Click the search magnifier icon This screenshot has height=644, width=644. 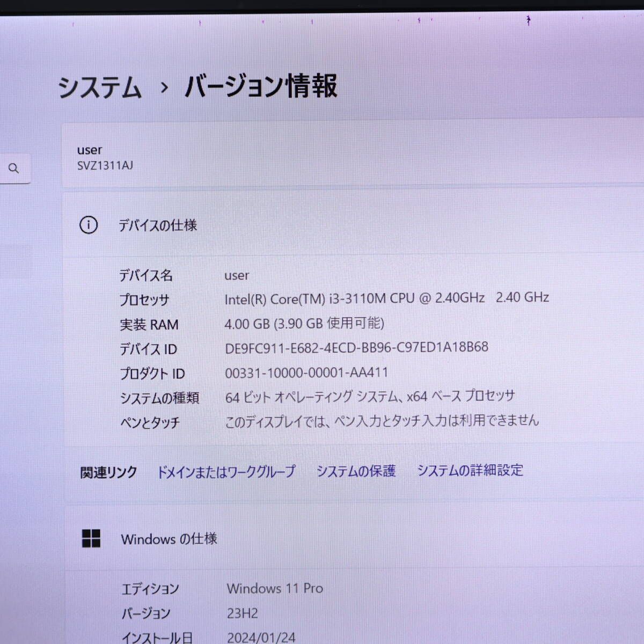point(14,169)
